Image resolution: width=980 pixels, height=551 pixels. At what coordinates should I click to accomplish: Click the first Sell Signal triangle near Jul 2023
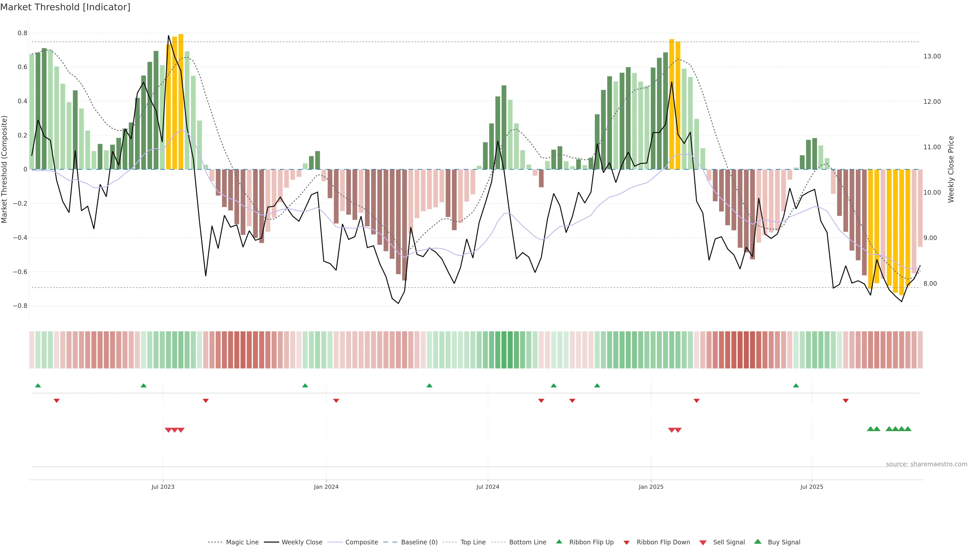[168, 430]
